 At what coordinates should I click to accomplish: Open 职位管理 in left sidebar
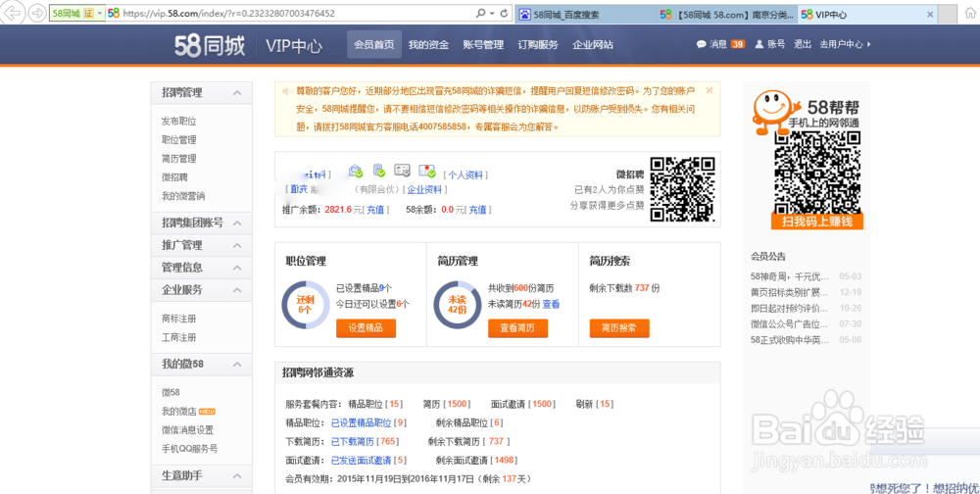click(x=178, y=140)
